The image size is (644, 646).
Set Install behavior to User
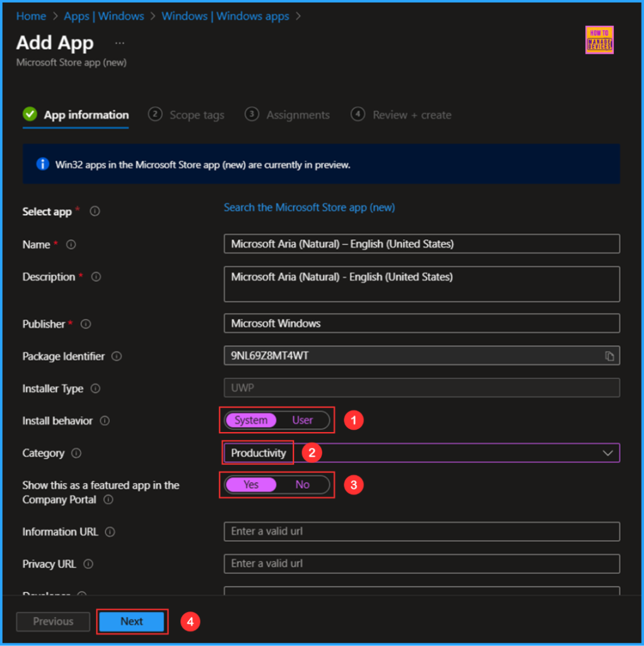(x=302, y=420)
